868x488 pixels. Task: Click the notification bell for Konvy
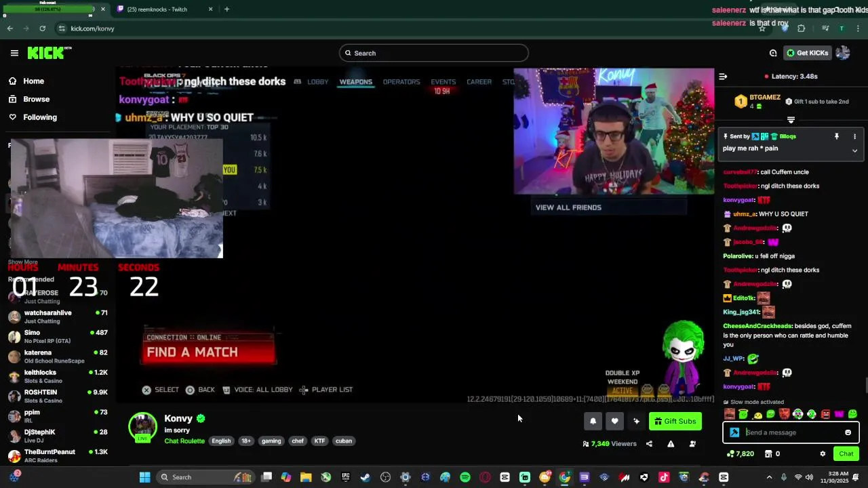pos(593,421)
